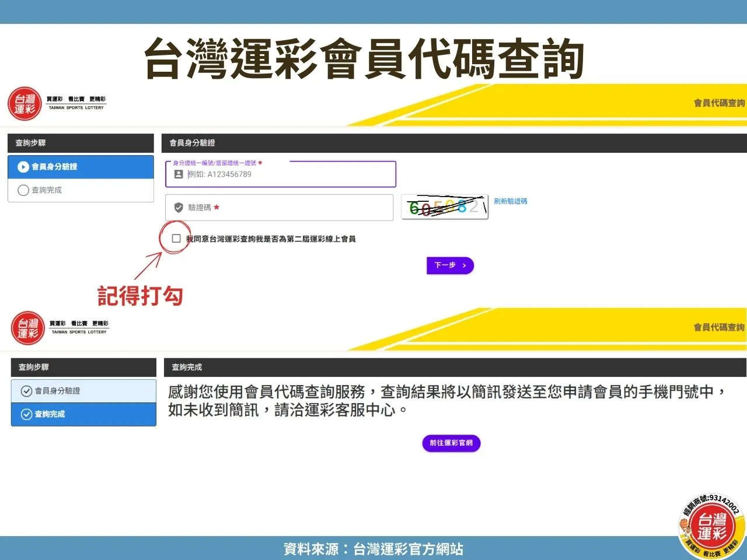This screenshot has height=560, width=747.
Task: Check the agreement checkbox for member query
Action: 176,239
